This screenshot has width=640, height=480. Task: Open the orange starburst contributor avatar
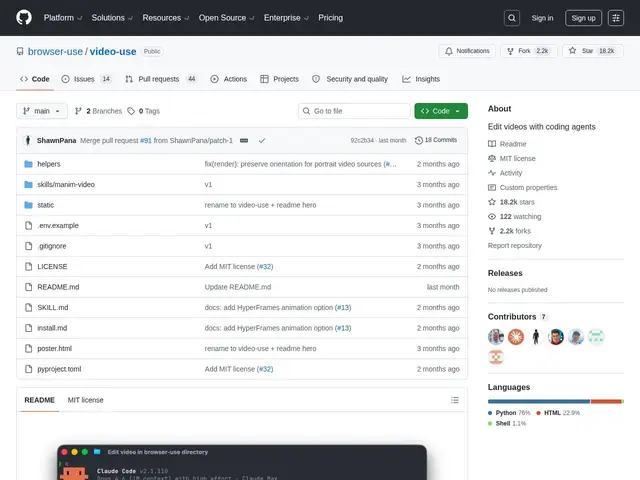click(516, 337)
